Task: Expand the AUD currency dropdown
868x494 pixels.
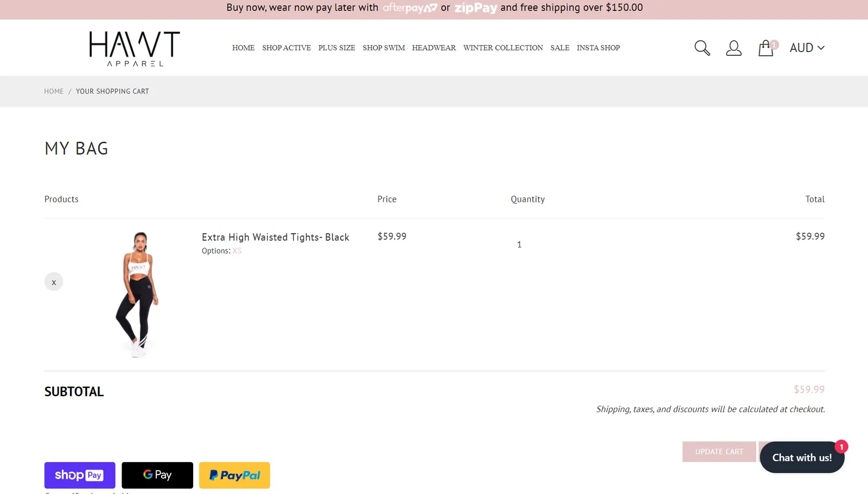Action: [x=807, y=48]
